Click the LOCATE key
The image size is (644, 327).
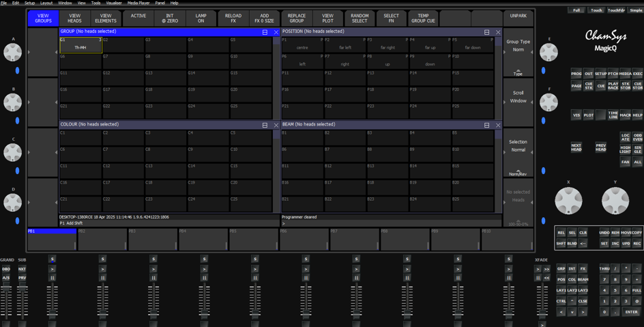tap(625, 137)
